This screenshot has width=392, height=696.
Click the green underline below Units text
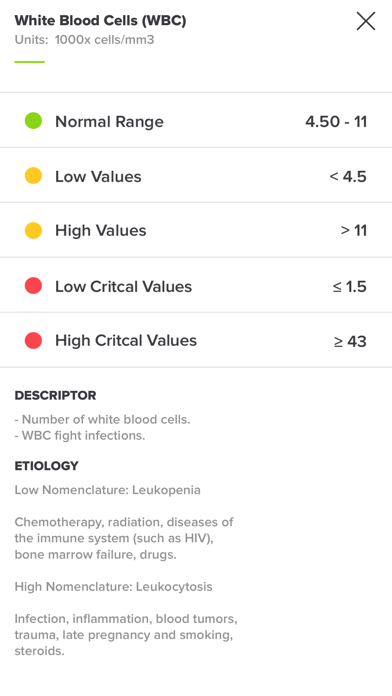[x=30, y=62]
